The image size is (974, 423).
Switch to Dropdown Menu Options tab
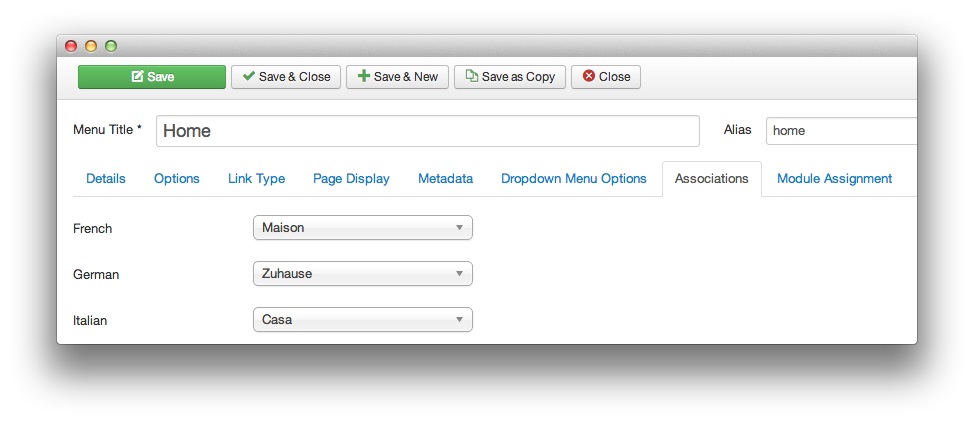(574, 179)
